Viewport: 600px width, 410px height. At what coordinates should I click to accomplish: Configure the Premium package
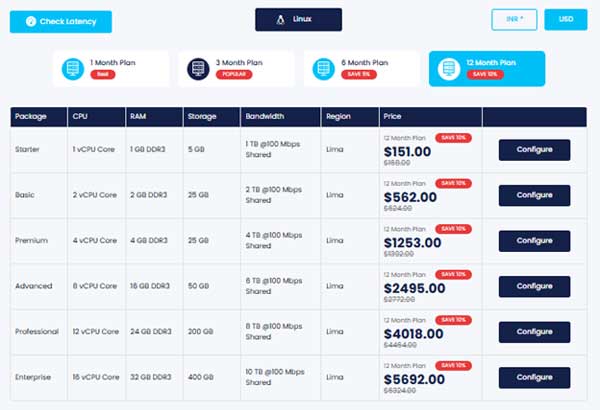pos(534,241)
